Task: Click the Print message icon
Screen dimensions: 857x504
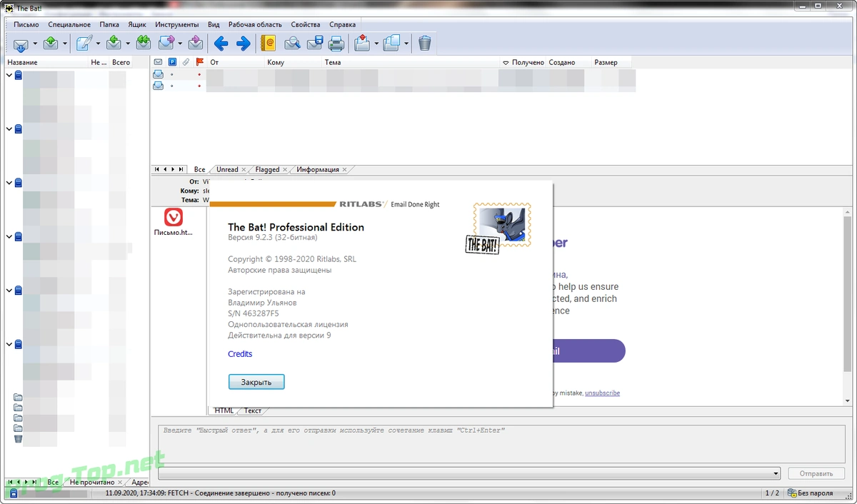Action: [x=336, y=44]
